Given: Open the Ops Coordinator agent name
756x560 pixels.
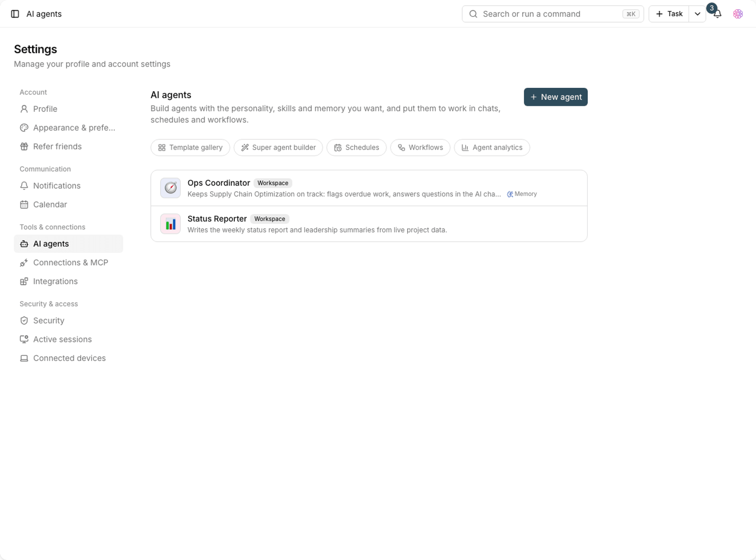Looking at the screenshot, I should click(x=219, y=183).
